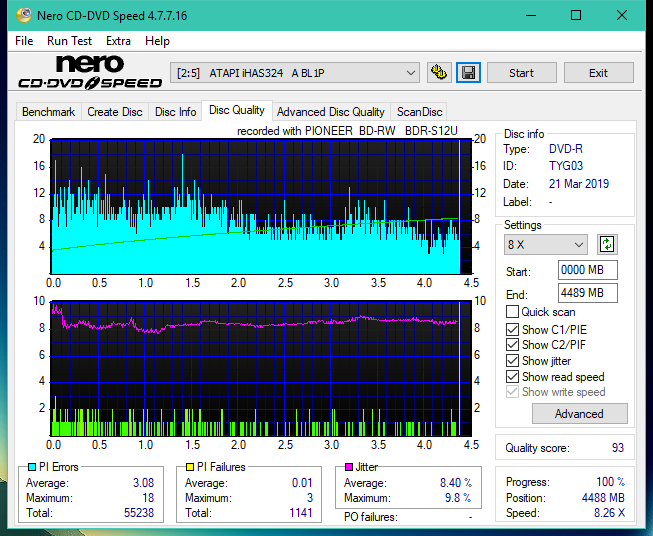The width and height of the screenshot is (653, 536).
Task: Click the refresh settings icon beside speed
Action: pyautogui.click(x=607, y=244)
